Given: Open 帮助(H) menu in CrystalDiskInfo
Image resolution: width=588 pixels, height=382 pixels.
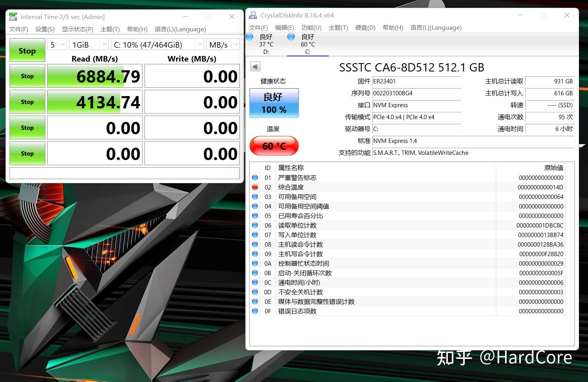Looking at the screenshot, I should (x=393, y=27).
